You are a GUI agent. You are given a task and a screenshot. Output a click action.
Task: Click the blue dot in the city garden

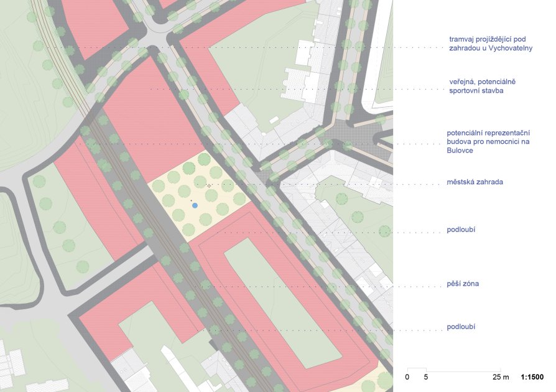(x=195, y=205)
